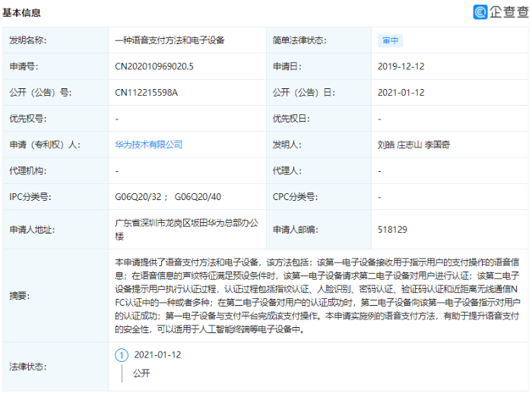This screenshot has height=394, width=532.
Task: Click the 简单法律状态 label
Action: click(299, 40)
